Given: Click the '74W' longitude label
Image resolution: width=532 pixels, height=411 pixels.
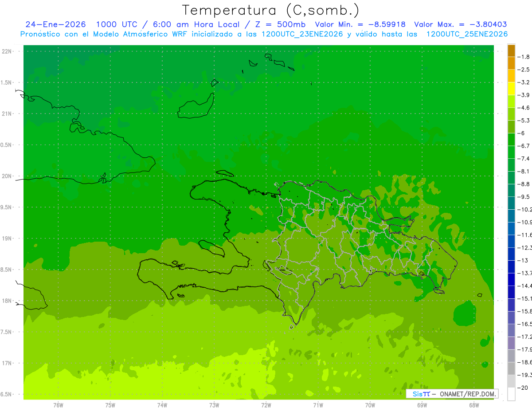Looking at the screenshot, I should click(162, 405).
